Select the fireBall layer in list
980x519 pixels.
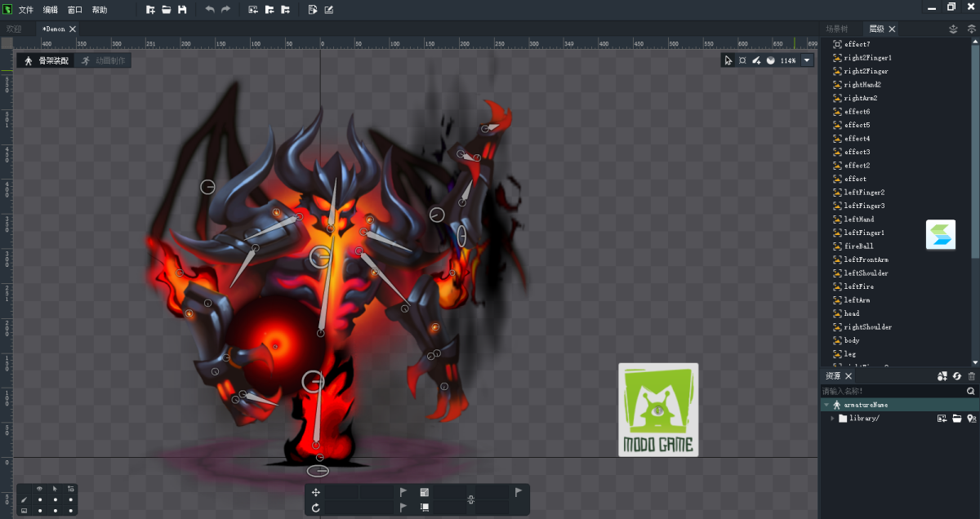(x=858, y=246)
